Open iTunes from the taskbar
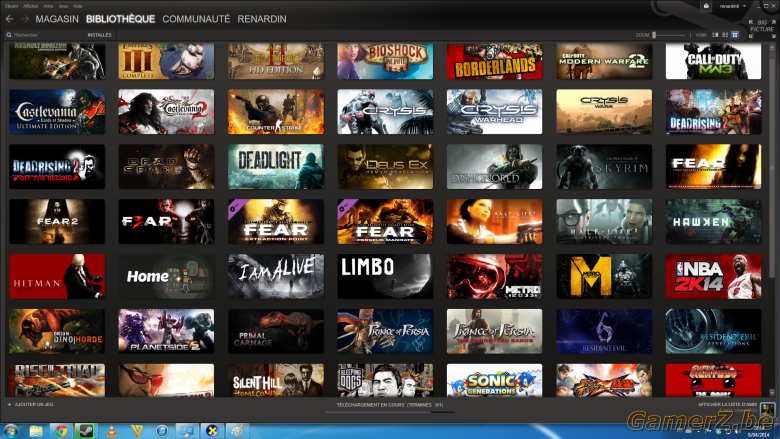The image size is (780, 439). coord(162,431)
